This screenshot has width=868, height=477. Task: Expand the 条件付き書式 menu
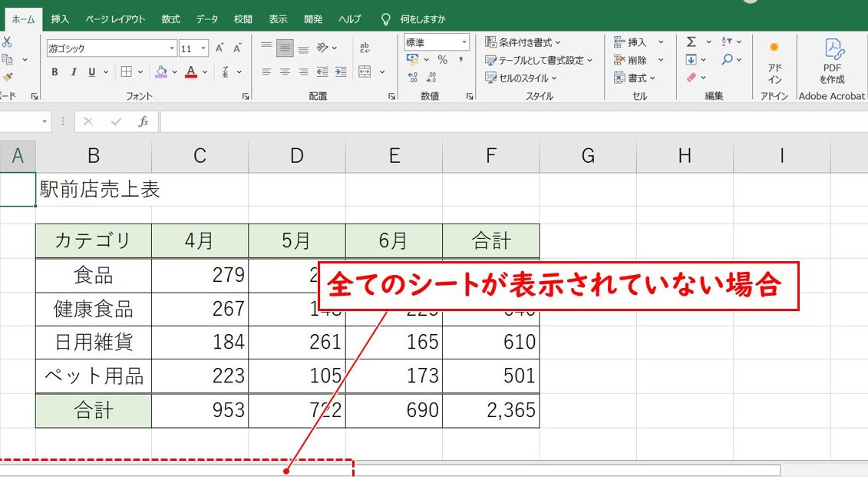tap(523, 42)
